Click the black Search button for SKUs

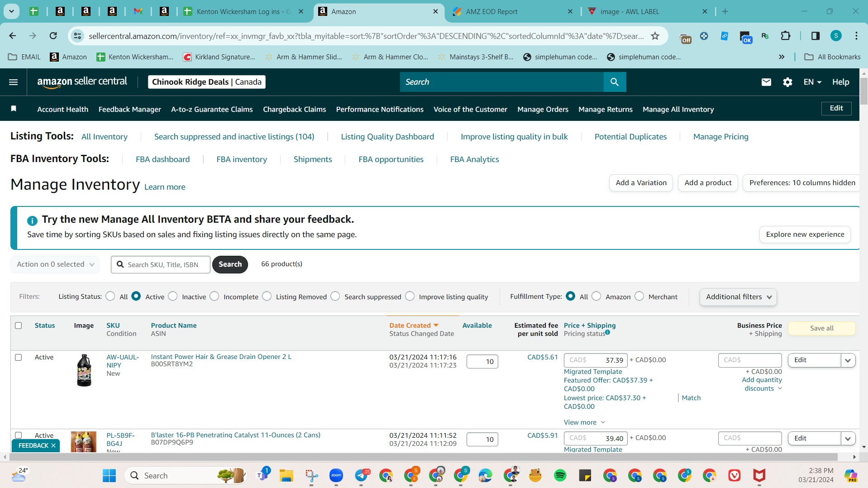click(x=230, y=264)
